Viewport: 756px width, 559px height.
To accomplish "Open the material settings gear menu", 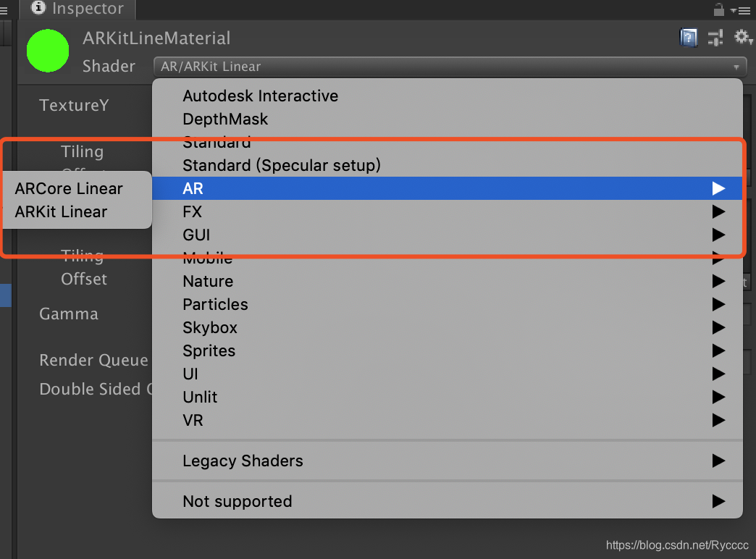I will [x=742, y=37].
